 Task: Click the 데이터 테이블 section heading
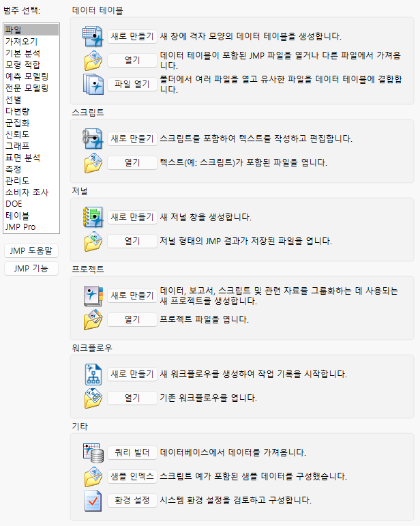pos(97,11)
